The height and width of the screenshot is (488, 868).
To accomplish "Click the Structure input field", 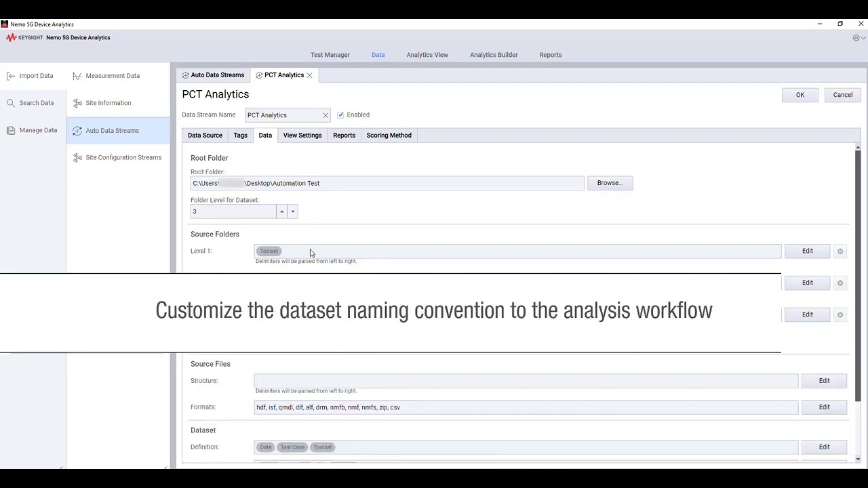I will pos(526,381).
